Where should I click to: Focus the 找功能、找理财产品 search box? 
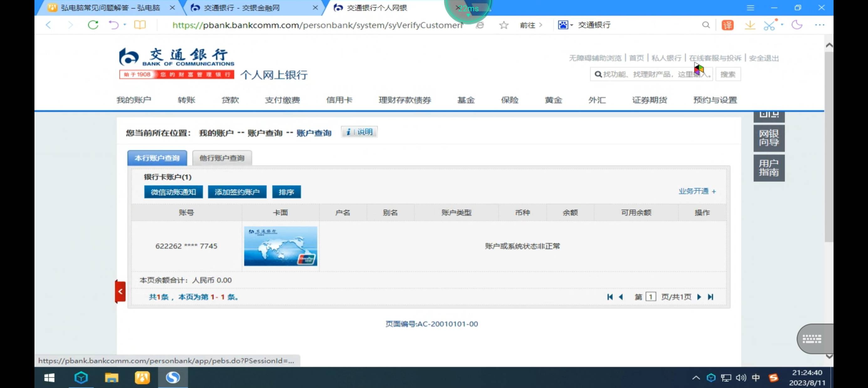tap(651, 74)
